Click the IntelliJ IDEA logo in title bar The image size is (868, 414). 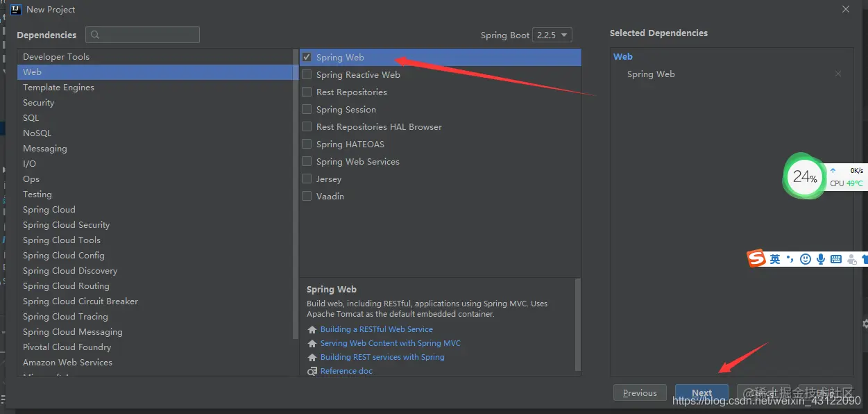15,10
